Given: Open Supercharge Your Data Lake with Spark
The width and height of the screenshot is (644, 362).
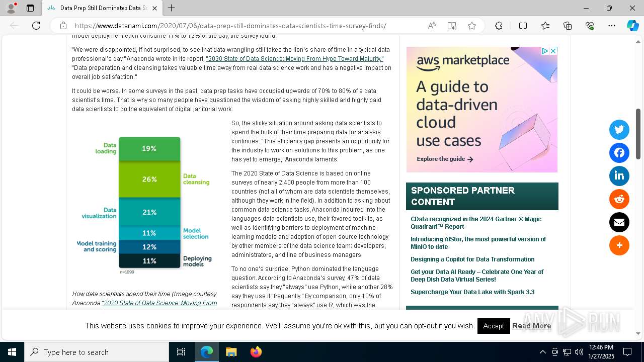Looking at the screenshot, I should point(472,292).
